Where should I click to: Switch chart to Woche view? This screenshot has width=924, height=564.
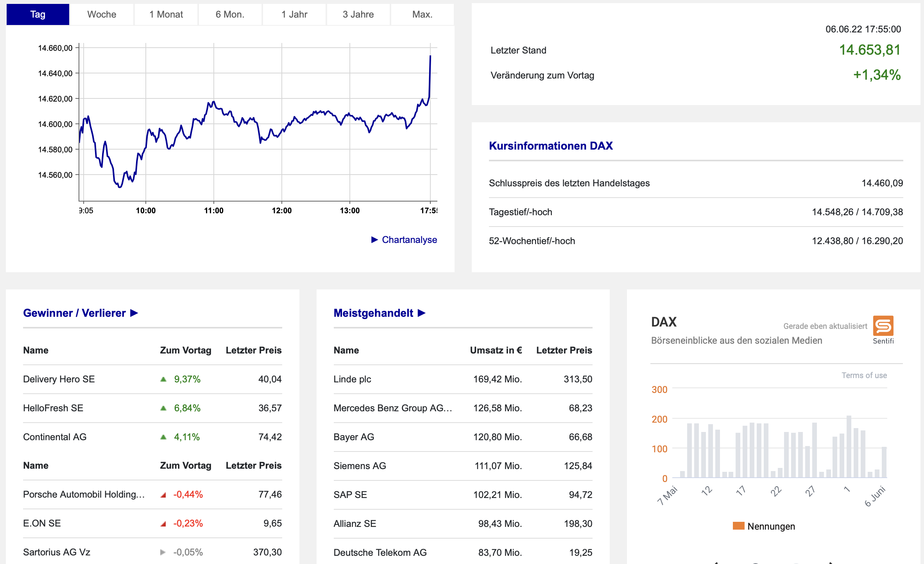pyautogui.click(x=102, y=14)
